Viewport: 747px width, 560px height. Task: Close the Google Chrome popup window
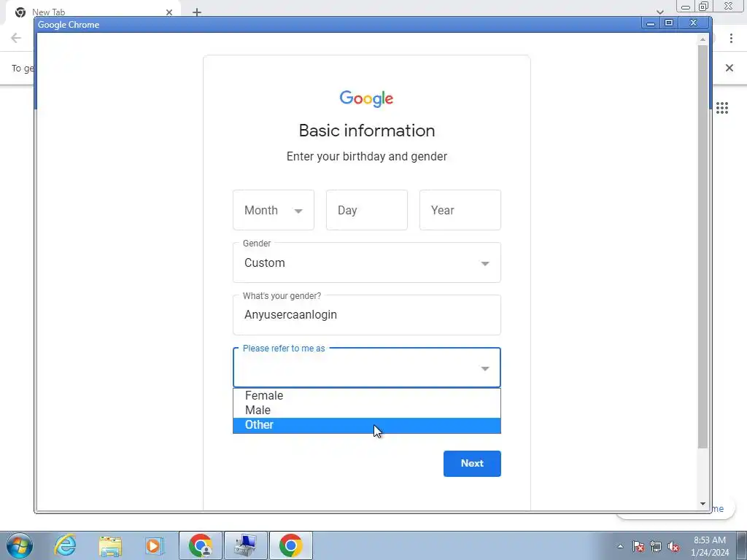[x=694, y=23]
